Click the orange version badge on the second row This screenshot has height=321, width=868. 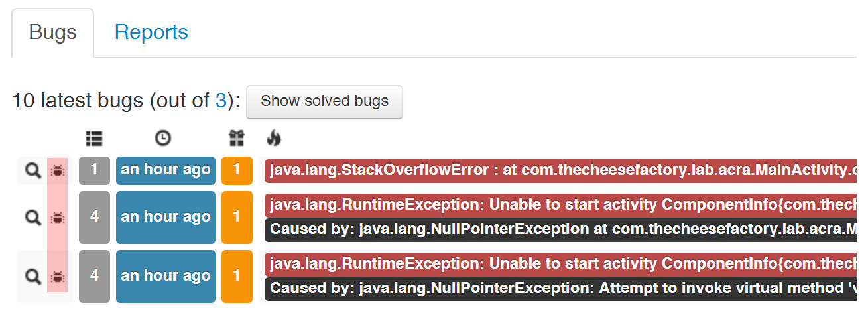[237, 217]
